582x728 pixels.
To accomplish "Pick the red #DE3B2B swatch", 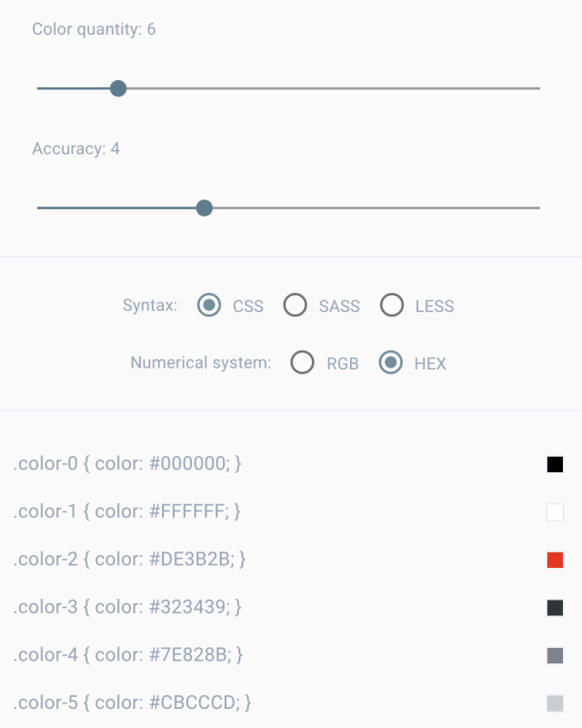I will pos(555,560).
